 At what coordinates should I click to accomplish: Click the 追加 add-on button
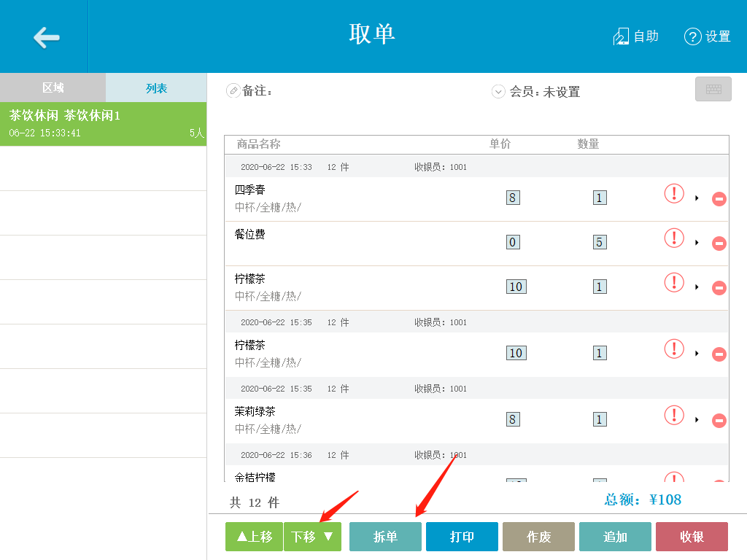click(x=615, y=537)
